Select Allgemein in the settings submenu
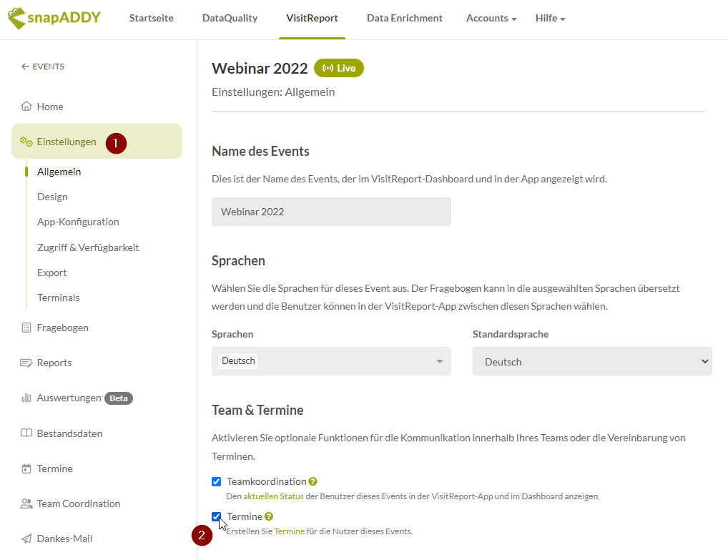 [59, 172]
